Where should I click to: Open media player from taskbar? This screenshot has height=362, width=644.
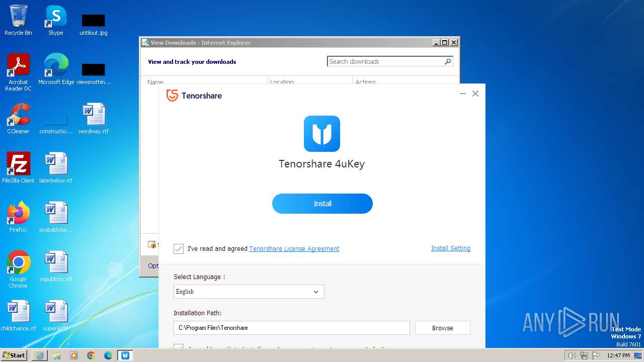tap(74, 355)
